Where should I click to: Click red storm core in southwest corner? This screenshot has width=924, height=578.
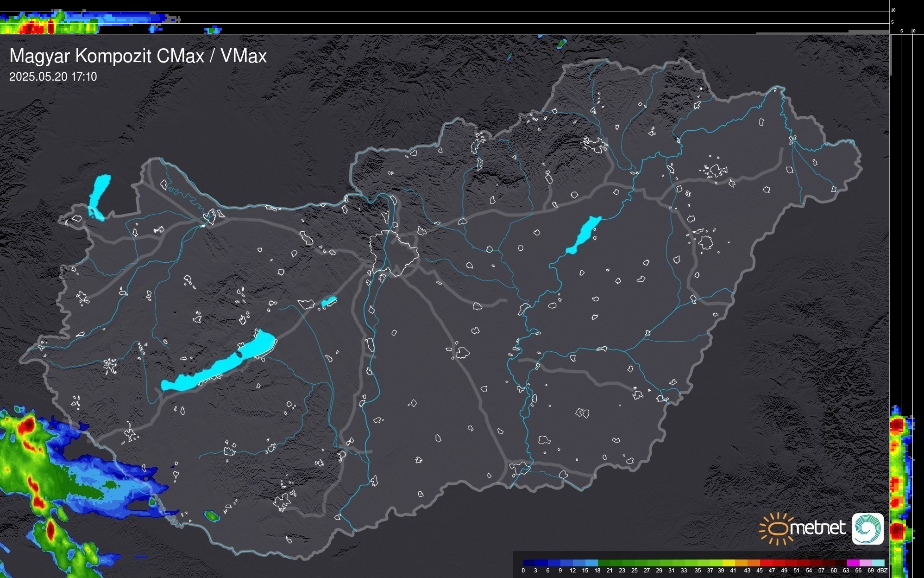click(x=28, y=425)
